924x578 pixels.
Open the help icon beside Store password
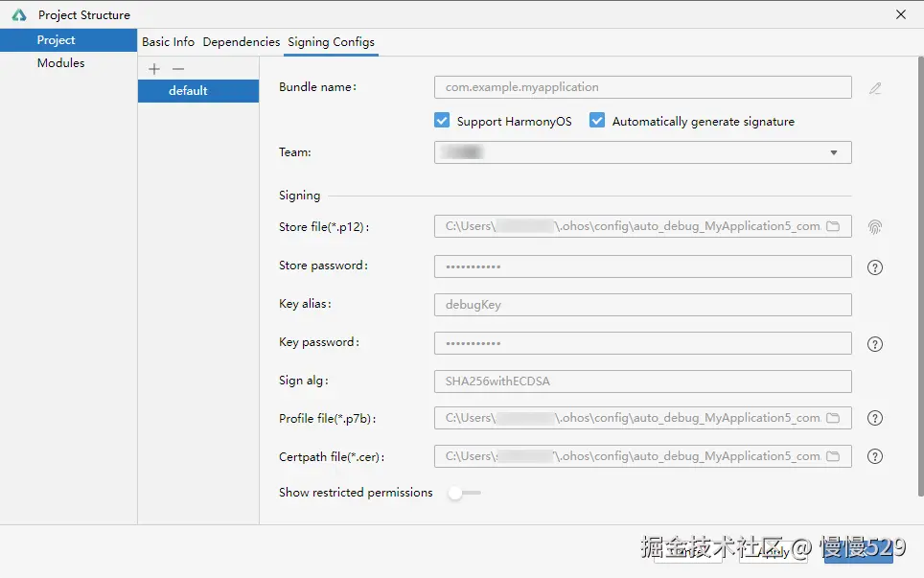click(875, 267)
